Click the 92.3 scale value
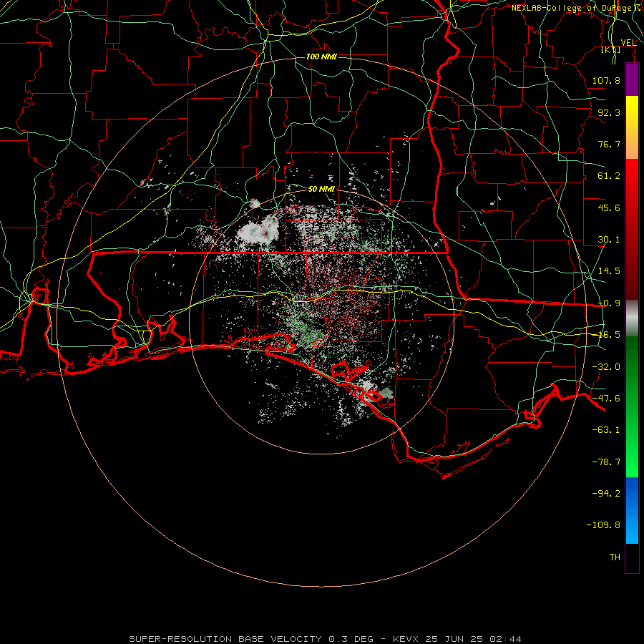 [609, 112]
